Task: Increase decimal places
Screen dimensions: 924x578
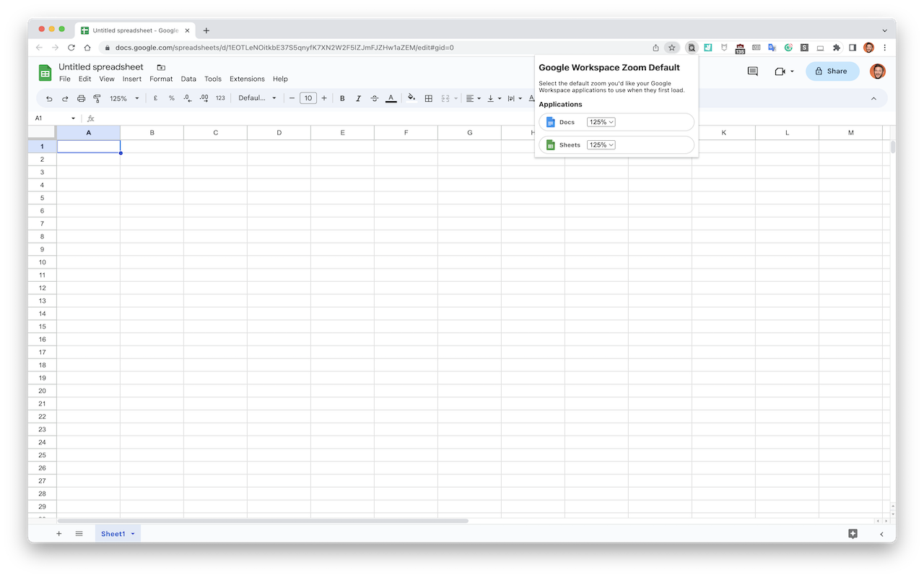Action: (x=204, y=98)
